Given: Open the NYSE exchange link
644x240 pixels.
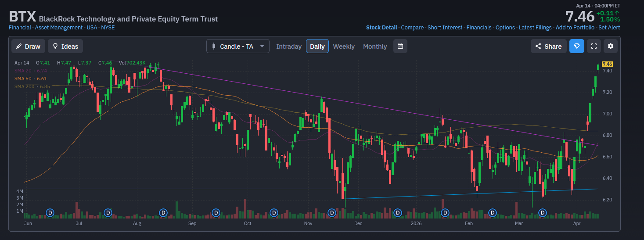Looking at the screenshot, I should point(108,27).
